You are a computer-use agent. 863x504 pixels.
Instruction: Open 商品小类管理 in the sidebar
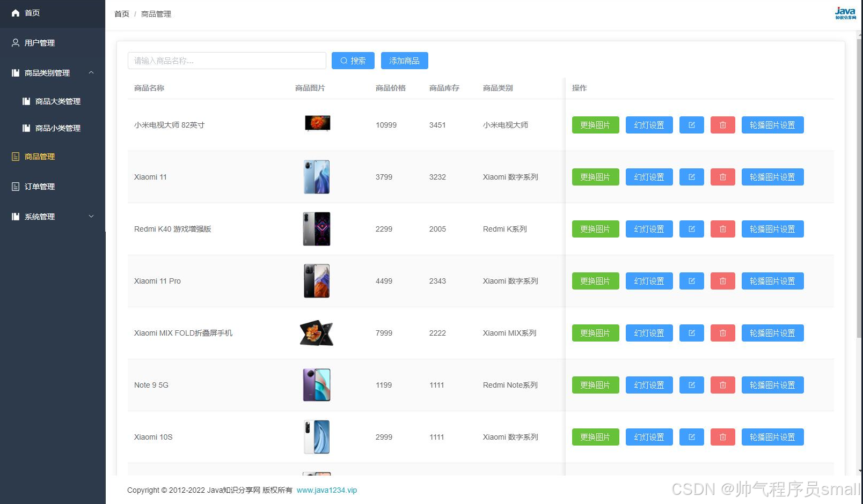[53, 128]
